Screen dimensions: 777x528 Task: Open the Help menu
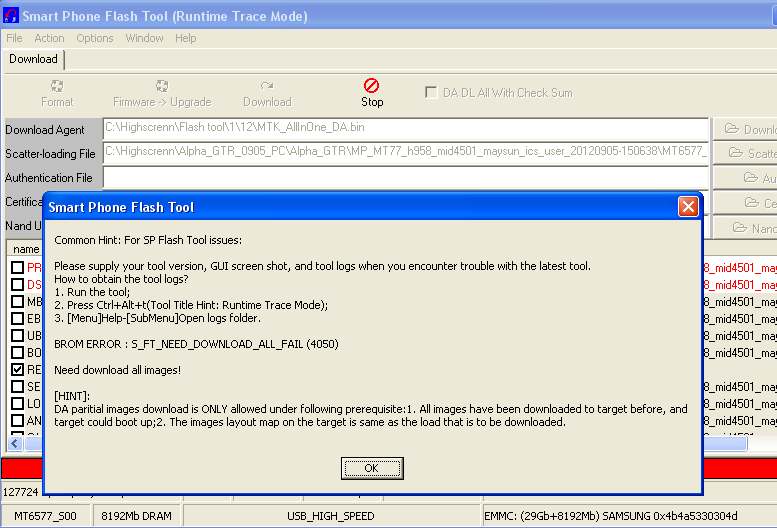point(185,38)
